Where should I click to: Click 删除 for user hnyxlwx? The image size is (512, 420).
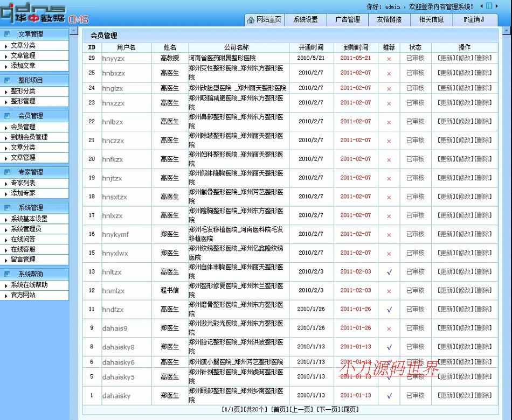[483, 253]
